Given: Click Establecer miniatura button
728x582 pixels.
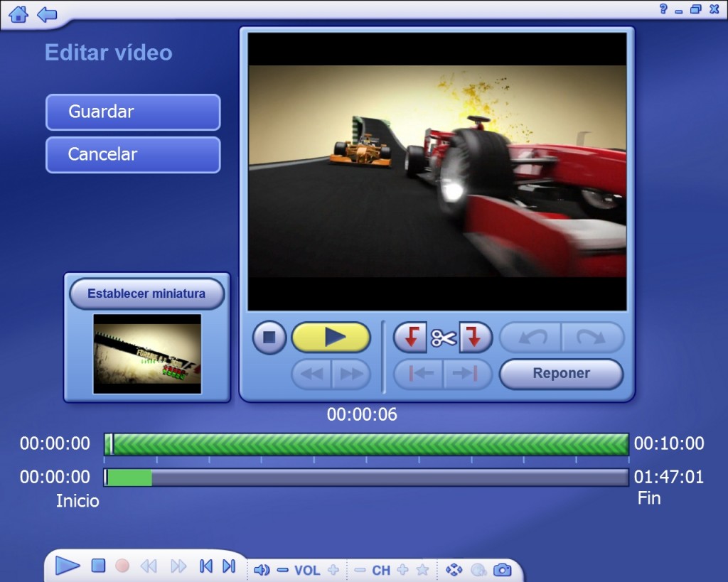Looking at the screenshot, I should tap(146, 293).
